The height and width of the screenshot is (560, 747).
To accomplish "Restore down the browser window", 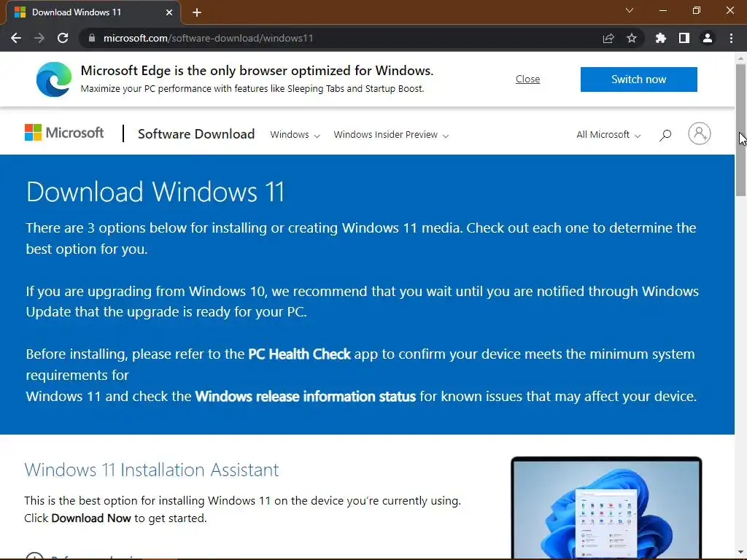I will pos(697,10).
